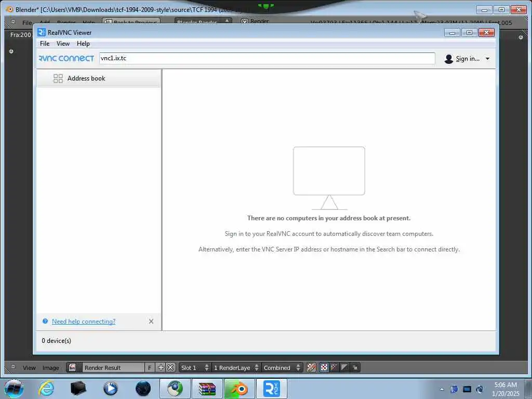This screenshot has width=532, height=399.
Task: Toggle the F fake user button
Action: point(150,367)
